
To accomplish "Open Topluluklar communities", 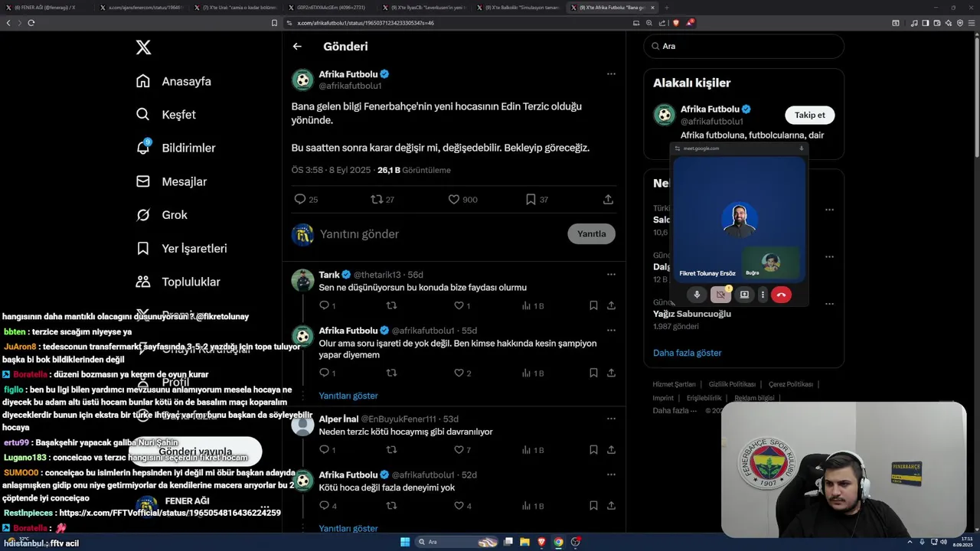I will pyautogui.click(x=178, y=282).
